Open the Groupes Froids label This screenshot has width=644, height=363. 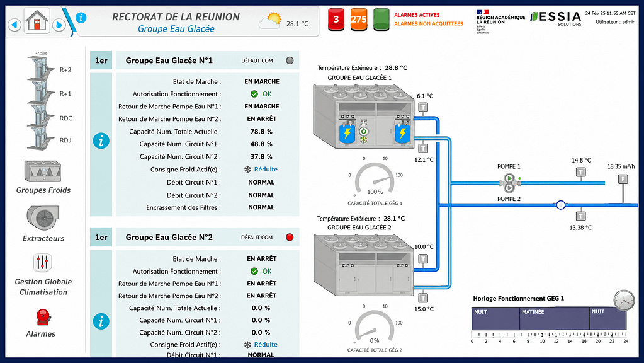tap(43, 190)
